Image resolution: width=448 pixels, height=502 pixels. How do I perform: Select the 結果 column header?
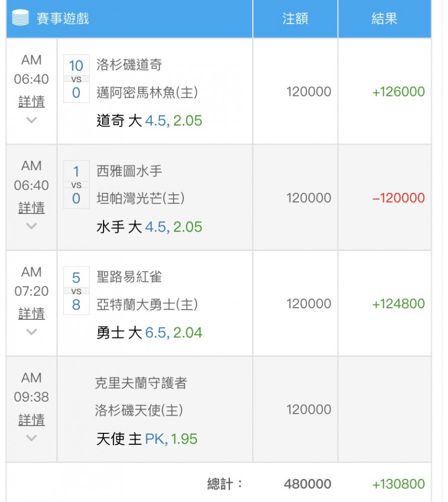pos(384,18)
